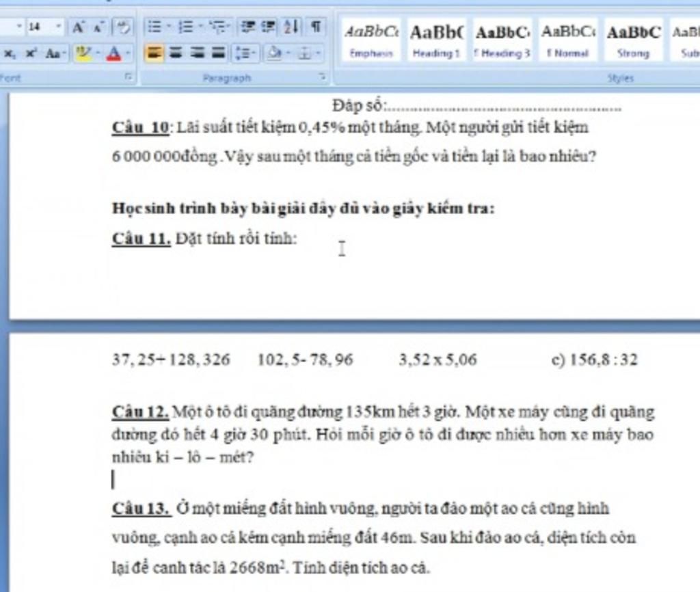Open the font name dropdown arrow
The image size is (700, 592).
click(19, 27)
